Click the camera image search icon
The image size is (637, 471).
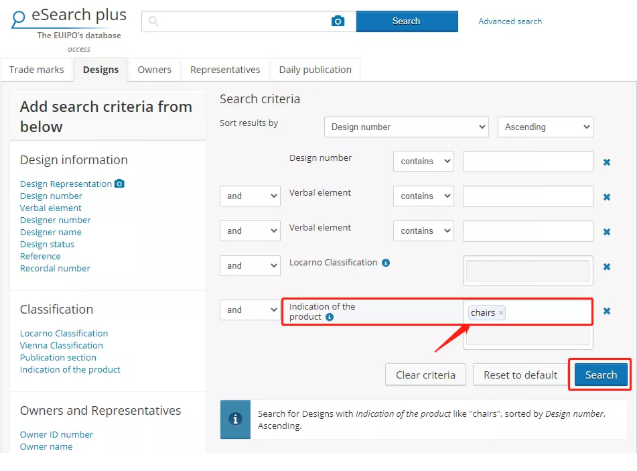[x=338, y=21]
